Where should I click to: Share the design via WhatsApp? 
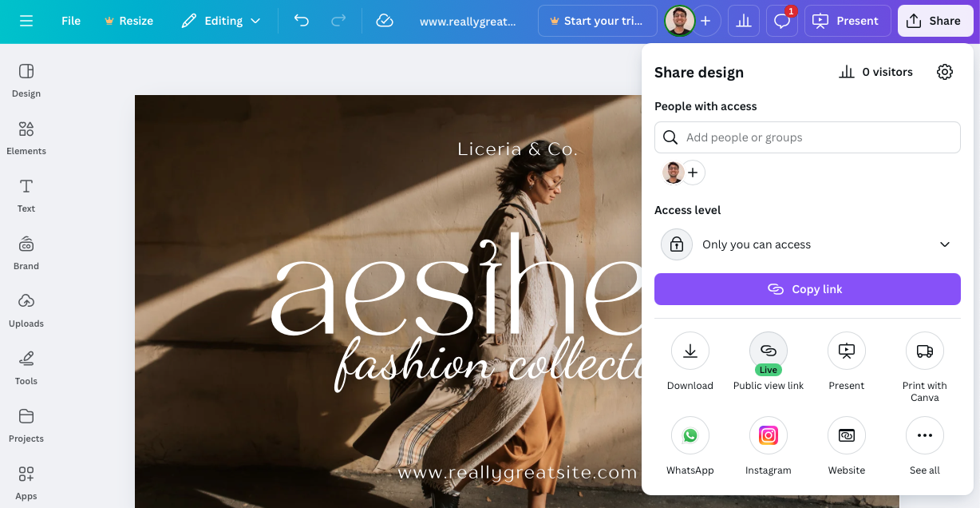[x=690, y=436]
